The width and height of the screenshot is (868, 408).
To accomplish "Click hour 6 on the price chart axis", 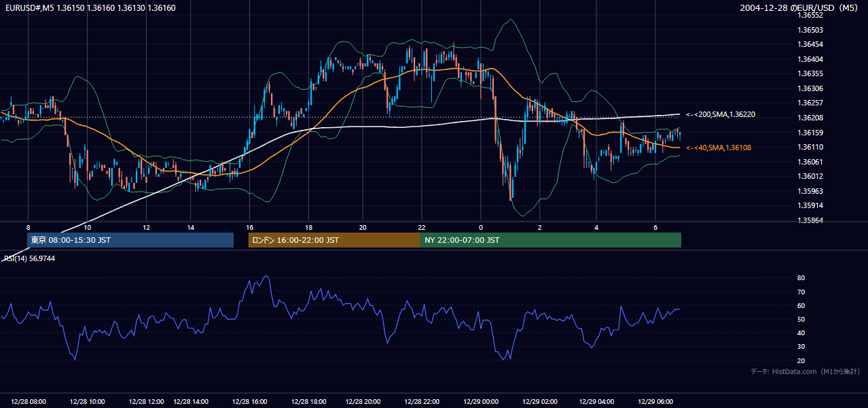I will pyautogui.click(x=655, y=227).
